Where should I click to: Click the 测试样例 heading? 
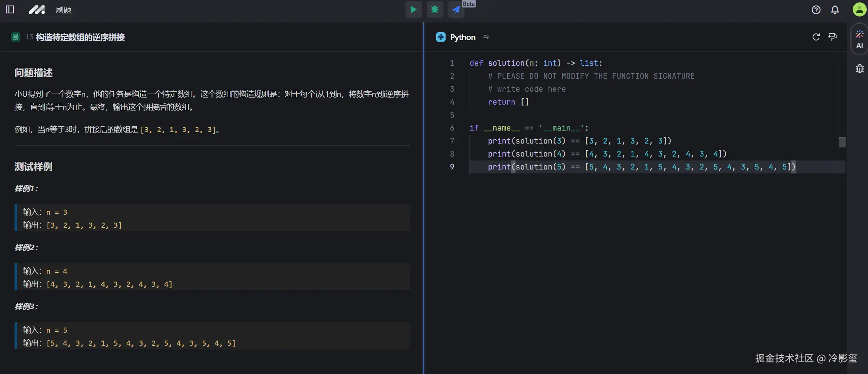pos(33,167)
